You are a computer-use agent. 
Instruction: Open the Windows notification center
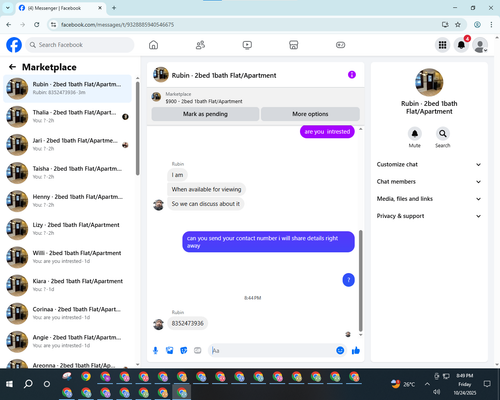tap(487, 384)
